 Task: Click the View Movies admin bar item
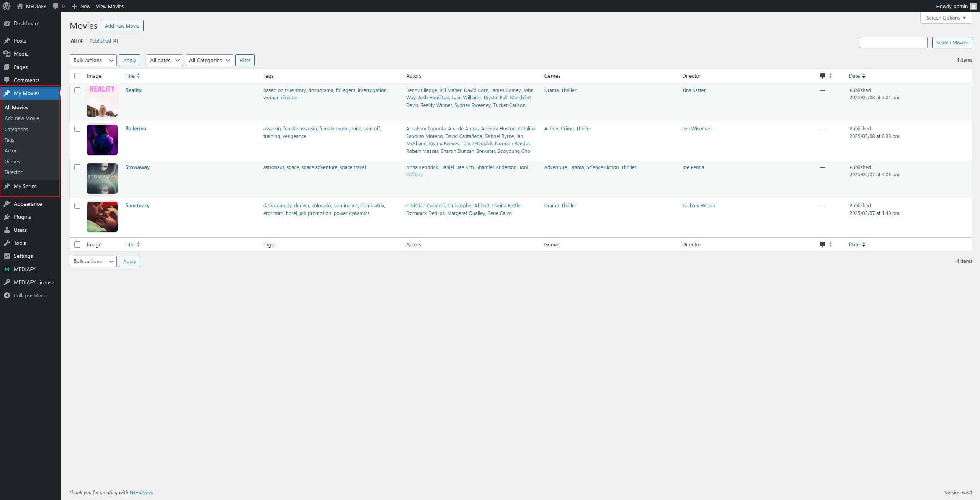point(110,6)
